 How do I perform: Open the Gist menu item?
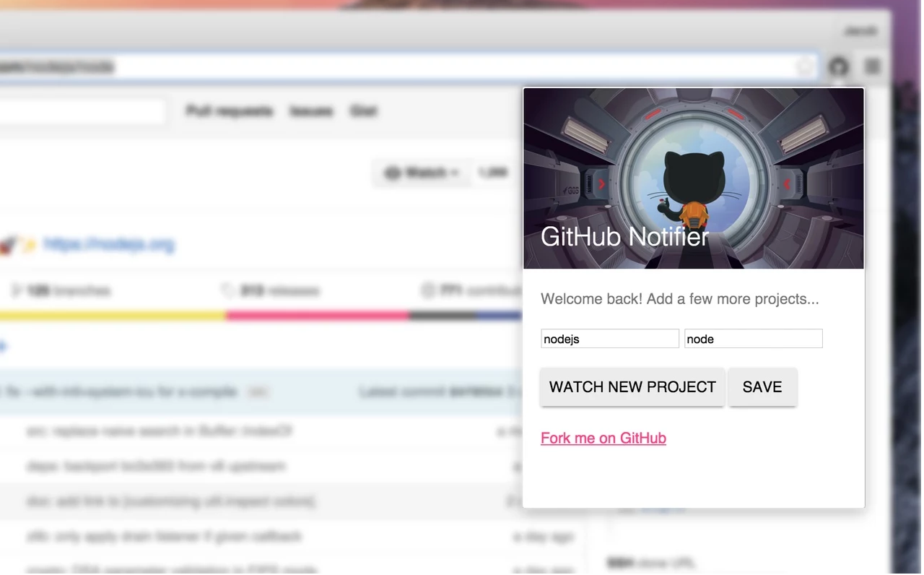pos(363,111)
